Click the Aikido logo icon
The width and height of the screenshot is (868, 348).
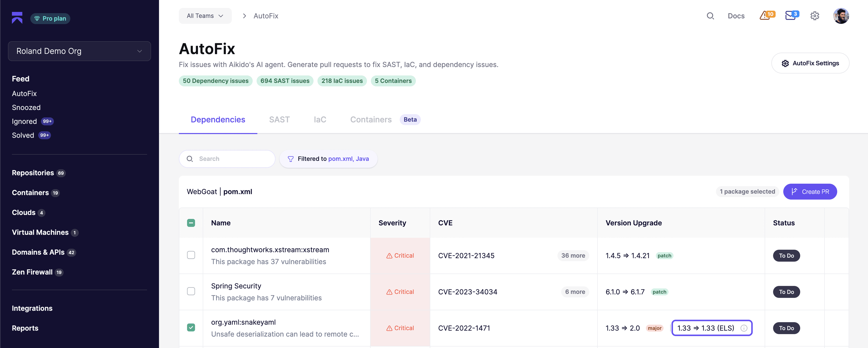17,18
